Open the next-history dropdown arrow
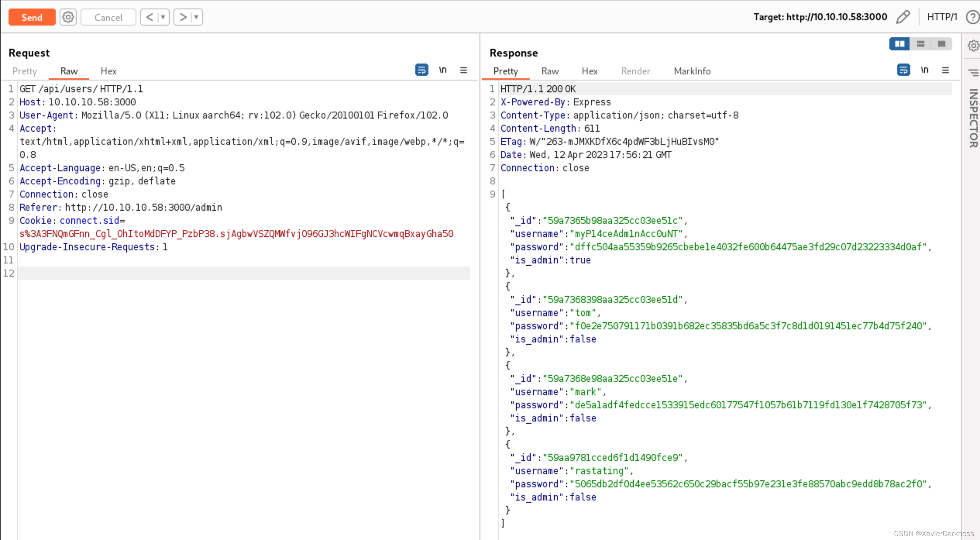This screenshot has width=980, height=540. (x=197, y=17)
